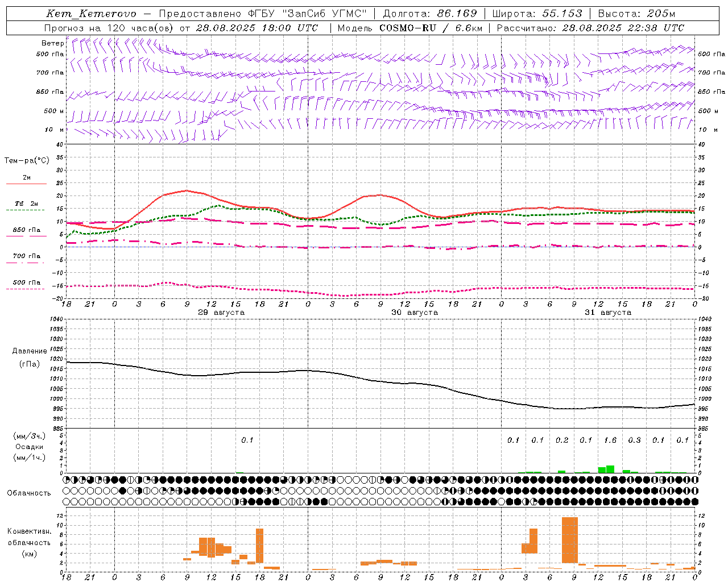Select the Высота: 205м header entry
Screen dimensions: 728x582
point(636,14)
